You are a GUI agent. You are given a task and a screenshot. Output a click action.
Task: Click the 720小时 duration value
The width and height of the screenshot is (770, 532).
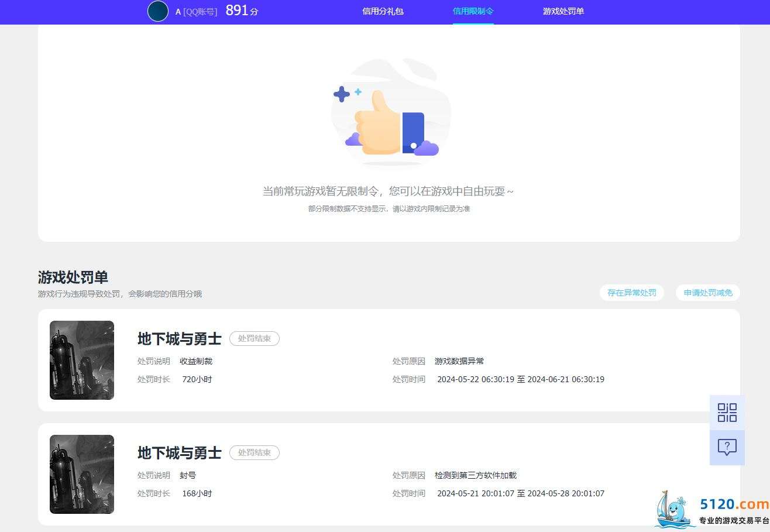197,379
